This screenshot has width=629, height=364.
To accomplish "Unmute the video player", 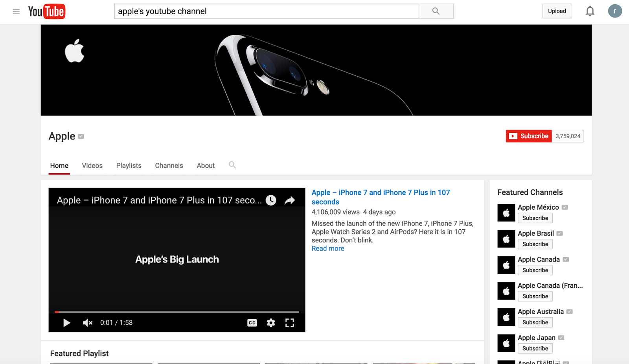I will [x=87, y=322].
